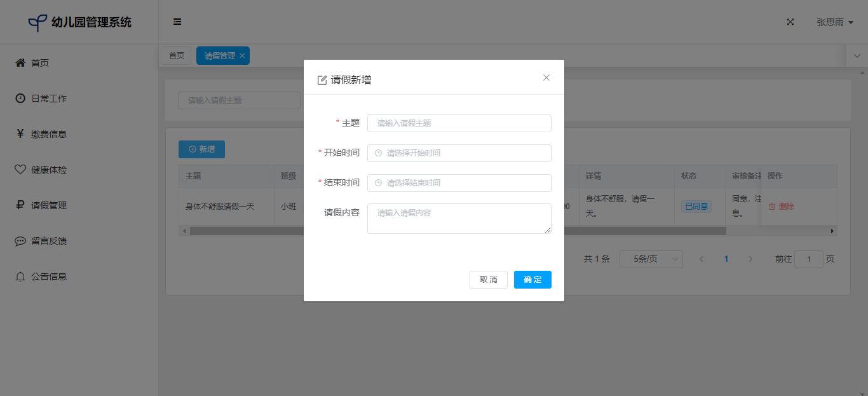Image resolution: width=868 pixels, height=396 pixels.
Task: Switch to the 首页 page tab
Action: click(176, 55)
